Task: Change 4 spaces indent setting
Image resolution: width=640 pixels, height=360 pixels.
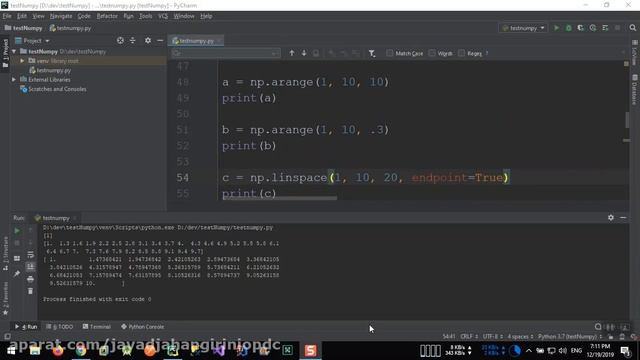Action: point(520,337)
